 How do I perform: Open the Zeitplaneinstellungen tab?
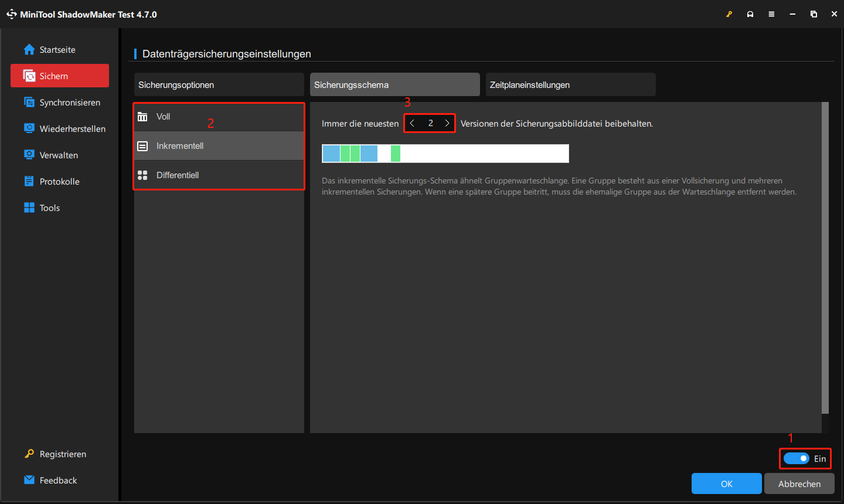(x=571, y=84)
